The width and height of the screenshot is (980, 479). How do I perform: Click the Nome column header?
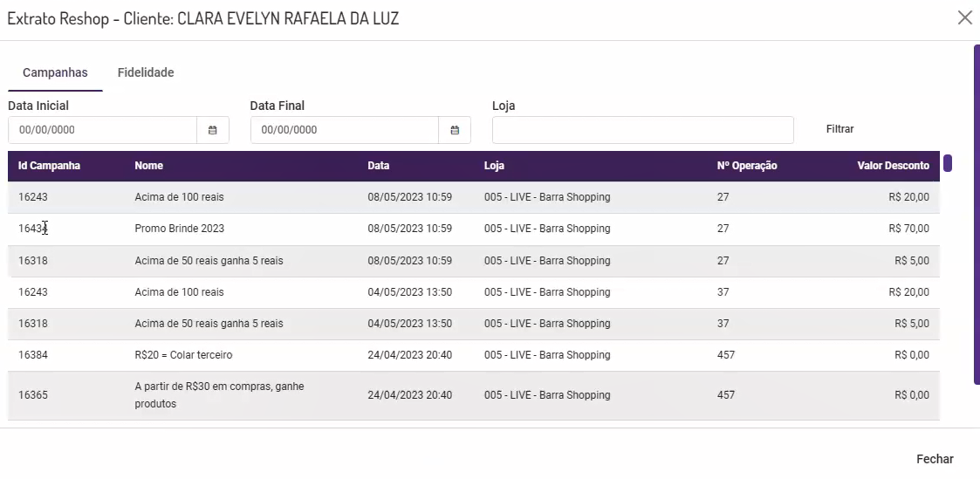point(148,166)
